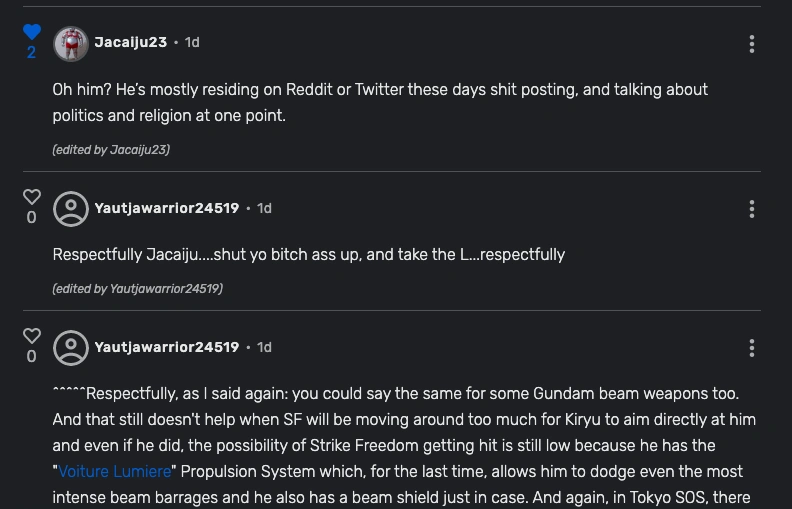This screenshot has width=792, height=509.
Task: Visit the Jacaiju23 username profile link
Action: [130, 42]
